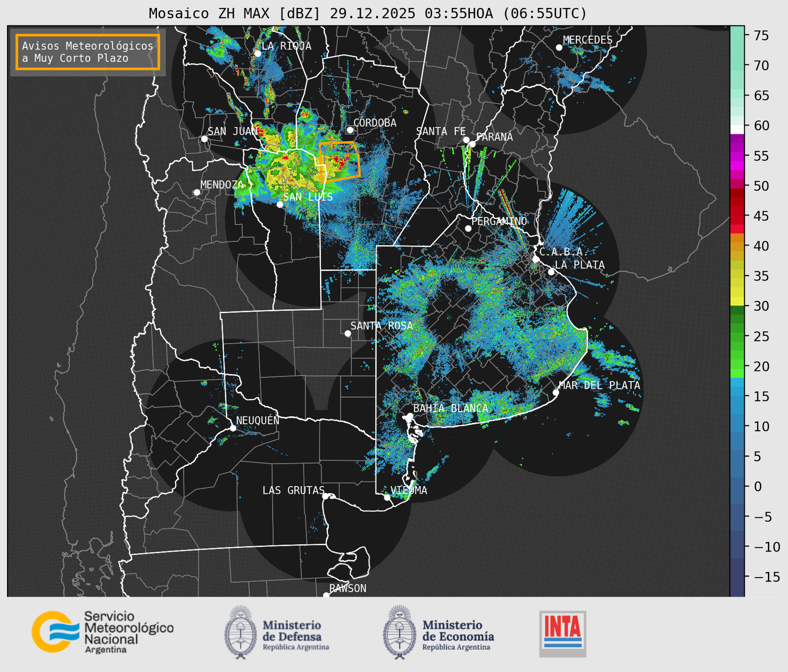The height and width of the screenshot is (672, 788).
Task: Select the Viedma city marker dot
Action: (387, 497)
